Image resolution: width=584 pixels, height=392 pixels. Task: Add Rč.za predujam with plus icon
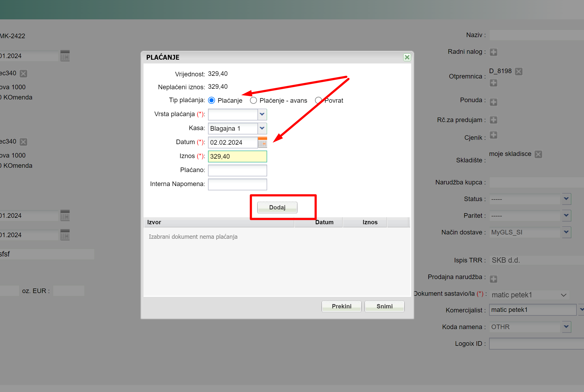493,120
